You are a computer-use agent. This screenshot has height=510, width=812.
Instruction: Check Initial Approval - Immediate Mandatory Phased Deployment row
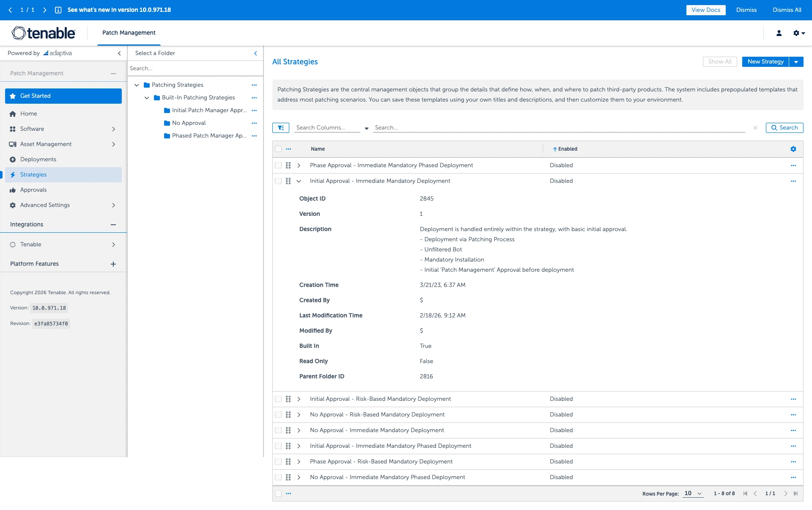click(x=278, y=446)
